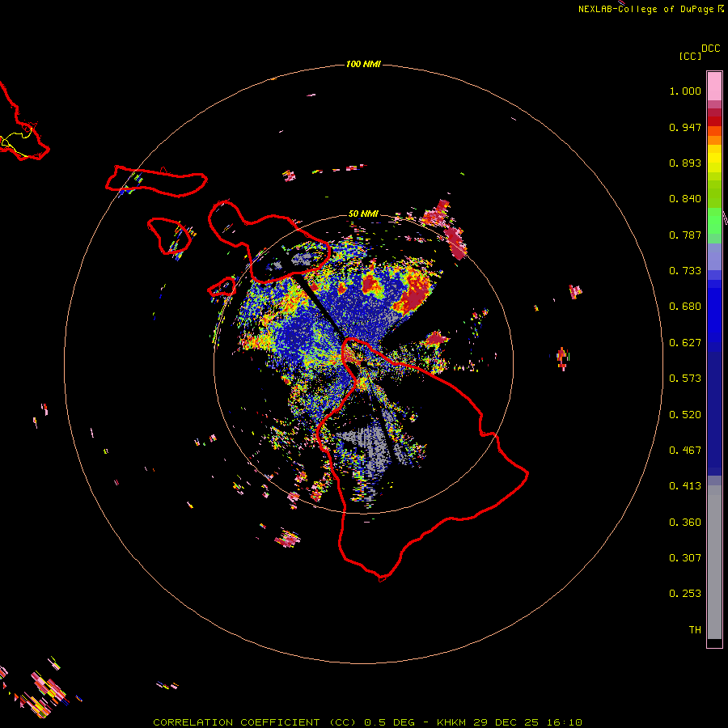This screenshot has height=728, width=728.
Task: Click the 100 NMI range ring label
Action: tap(363, 64)
